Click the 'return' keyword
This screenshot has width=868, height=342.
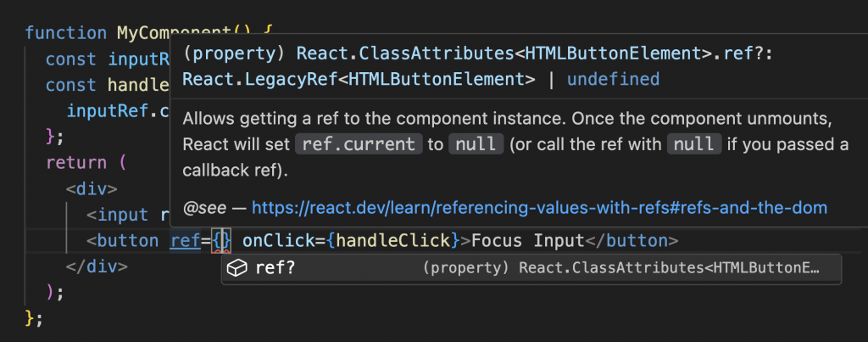click(x=76, y=164)
